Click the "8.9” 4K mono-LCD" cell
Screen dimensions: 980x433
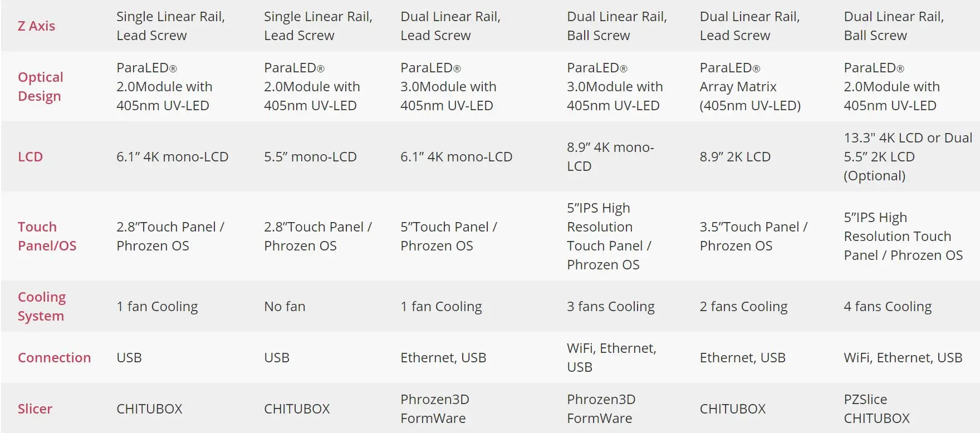tap(610, 156)
